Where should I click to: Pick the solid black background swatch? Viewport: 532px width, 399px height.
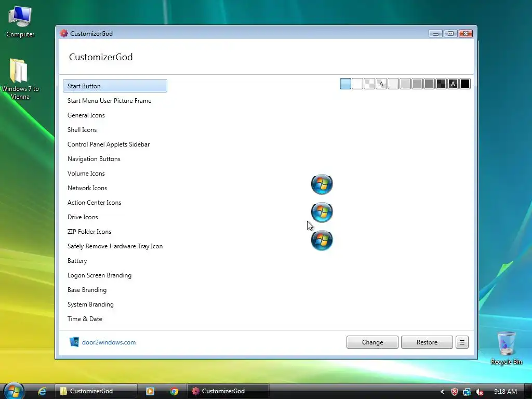465,84
